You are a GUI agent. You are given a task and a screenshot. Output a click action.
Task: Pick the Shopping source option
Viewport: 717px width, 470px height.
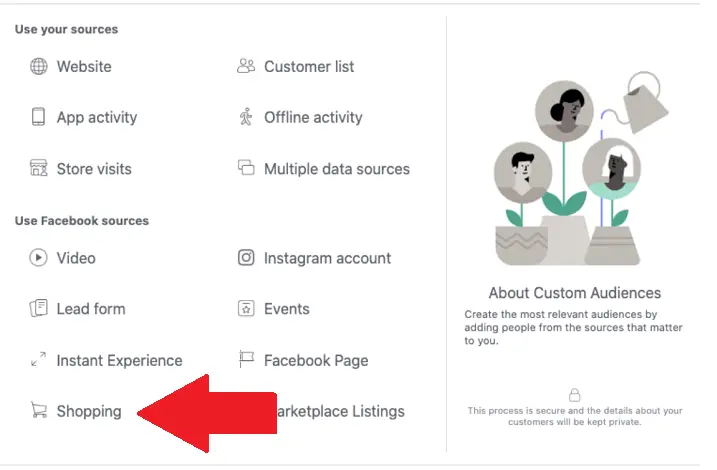pos(89,411)
